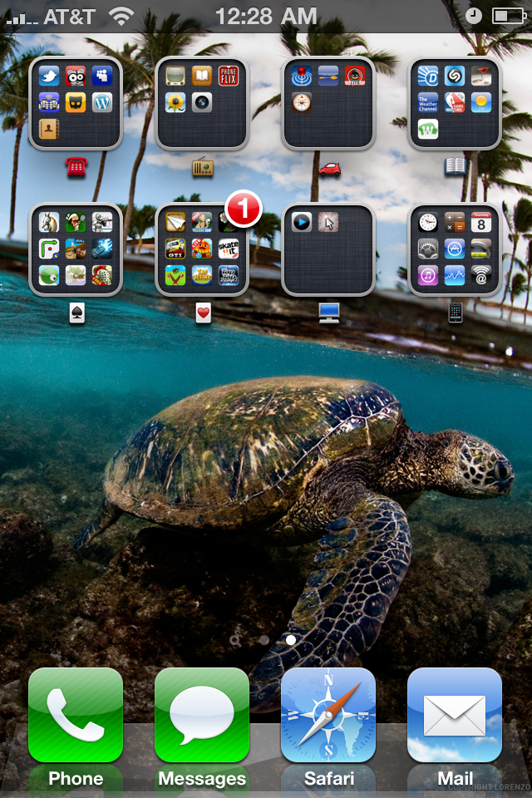Viewport: 532px width, 798px height.
Task: Tap the Calendar icon showing 8
Action: [x=481, y=223]
